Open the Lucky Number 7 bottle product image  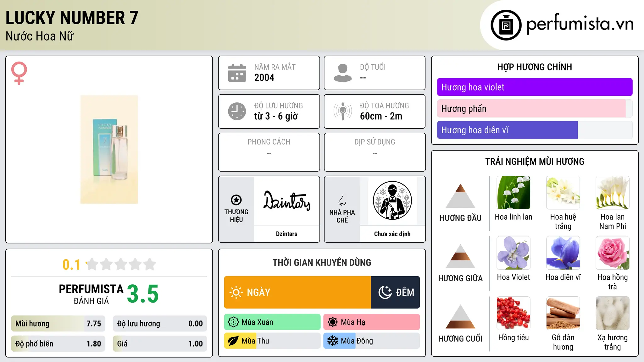coord(109,150)
